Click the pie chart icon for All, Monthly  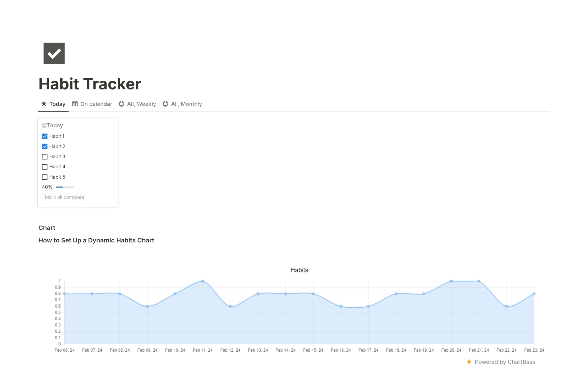(165, 104)
